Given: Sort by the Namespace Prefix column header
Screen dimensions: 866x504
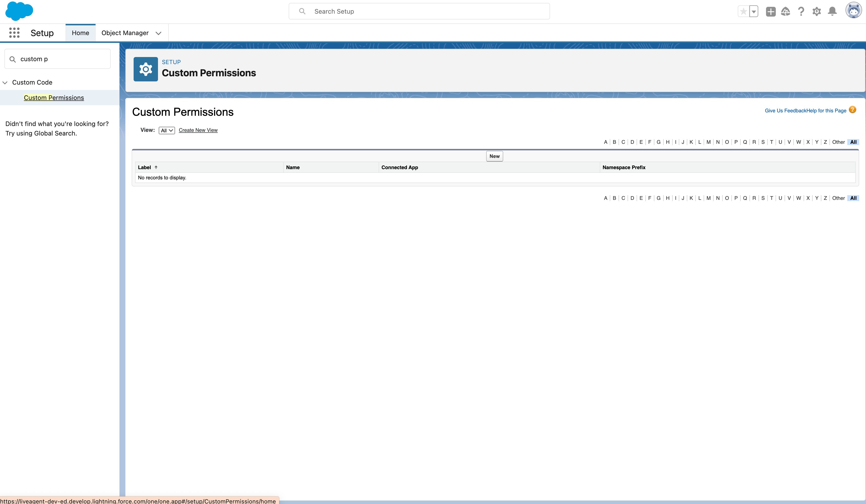Looking at the screenshot, I should [x=624, y=167].
